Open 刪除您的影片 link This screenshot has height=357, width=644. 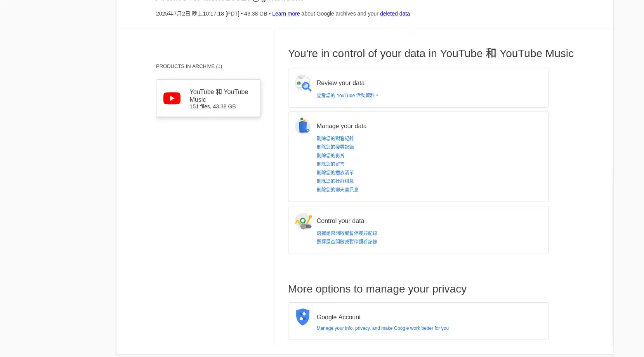pyautogui.click(x=330, y=155)
